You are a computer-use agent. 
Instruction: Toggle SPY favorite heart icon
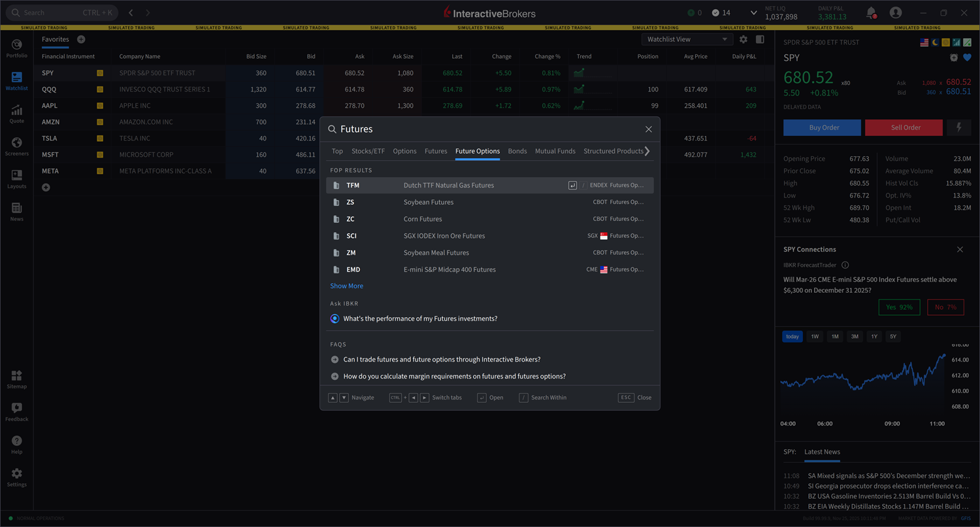pos(967,58)
